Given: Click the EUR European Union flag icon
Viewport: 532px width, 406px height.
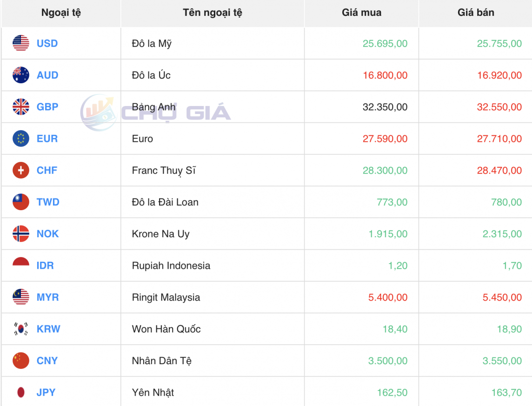Looking at the screenshot, I should [x=20, y=138].
